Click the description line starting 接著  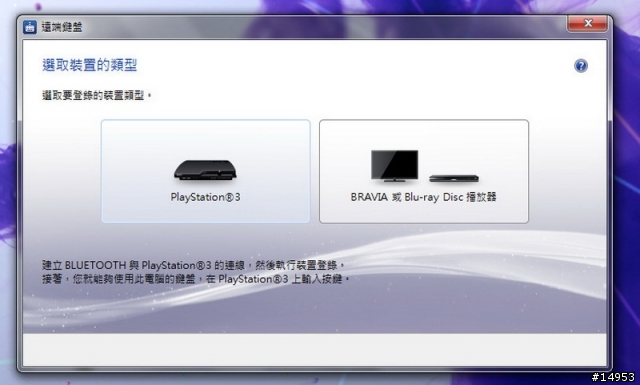pos(196,279)
